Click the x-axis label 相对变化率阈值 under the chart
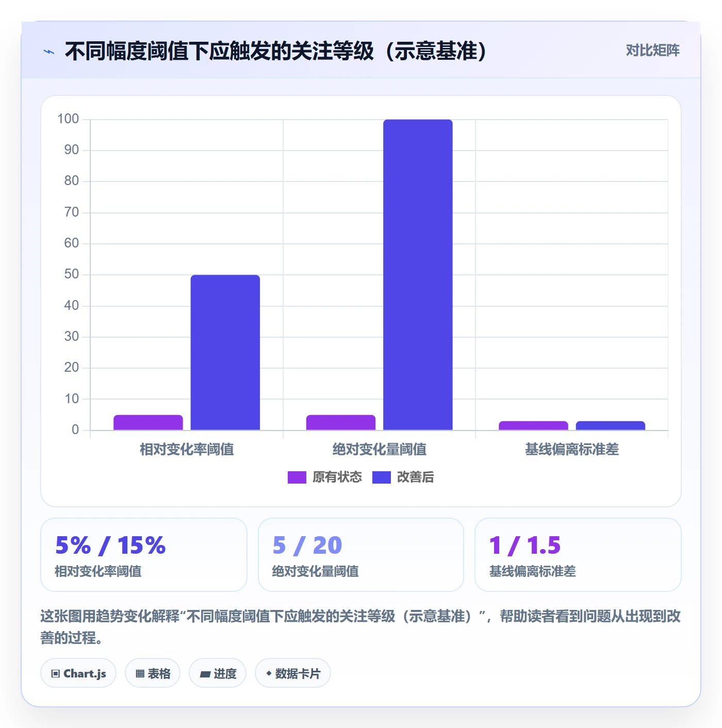Image resolution: width=722 pixels, height=728 pixels. 187,450
